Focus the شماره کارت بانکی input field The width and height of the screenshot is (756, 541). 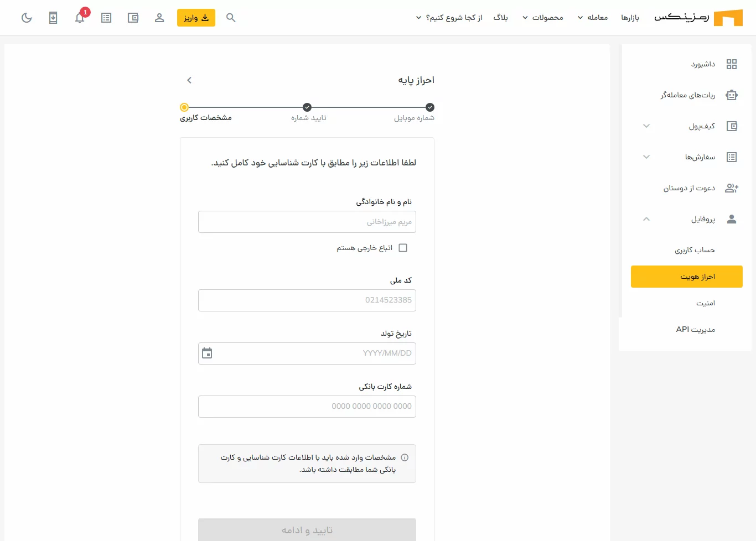[x=307, y=407]
